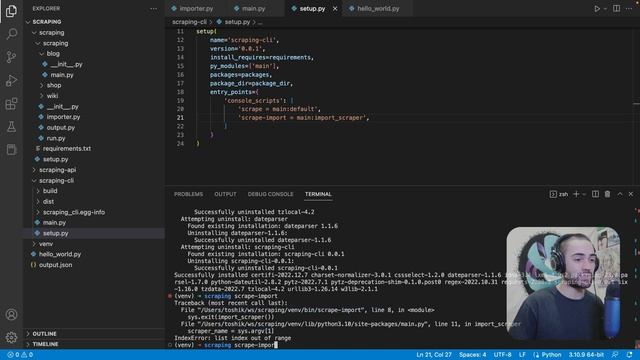Open the Accounts menu icon
This screenshot has height=360, width=640.
11,315
